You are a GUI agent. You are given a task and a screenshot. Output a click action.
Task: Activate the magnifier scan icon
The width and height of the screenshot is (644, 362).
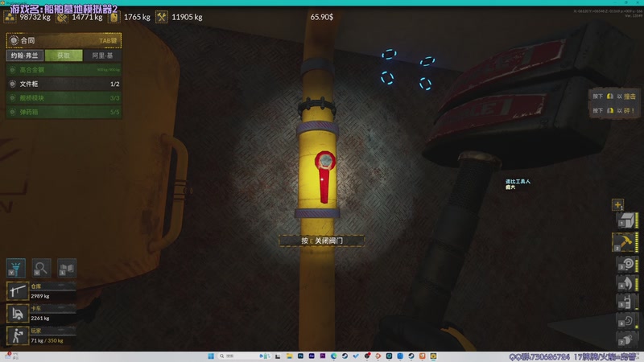(x=41, y=268)
